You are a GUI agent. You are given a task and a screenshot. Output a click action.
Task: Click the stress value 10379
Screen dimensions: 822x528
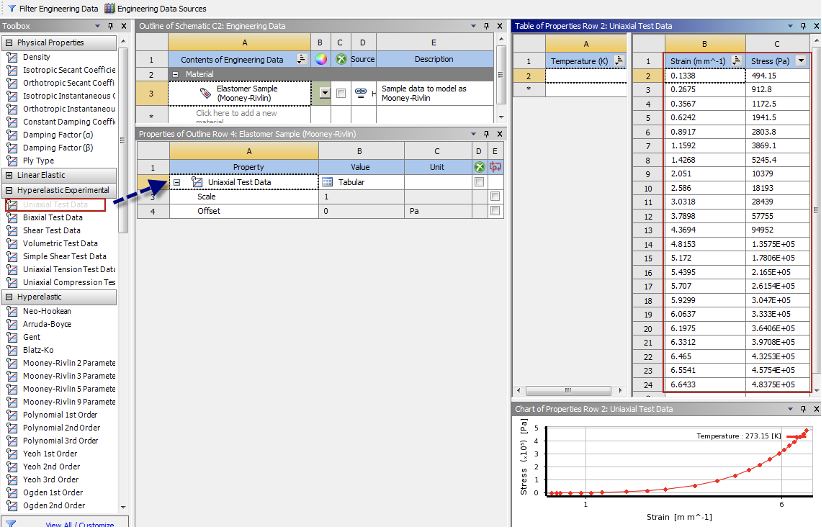(x=778, y=174)
